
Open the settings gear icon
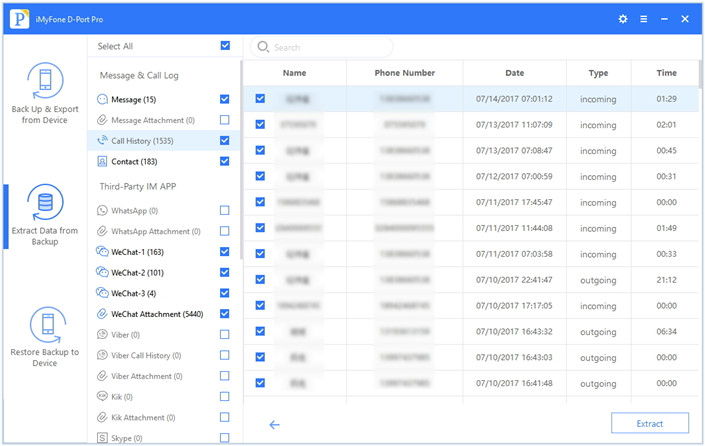623,19
